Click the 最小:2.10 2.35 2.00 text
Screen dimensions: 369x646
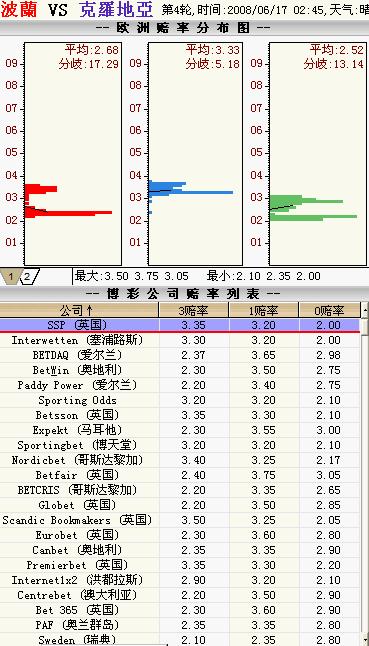point(264,276)
